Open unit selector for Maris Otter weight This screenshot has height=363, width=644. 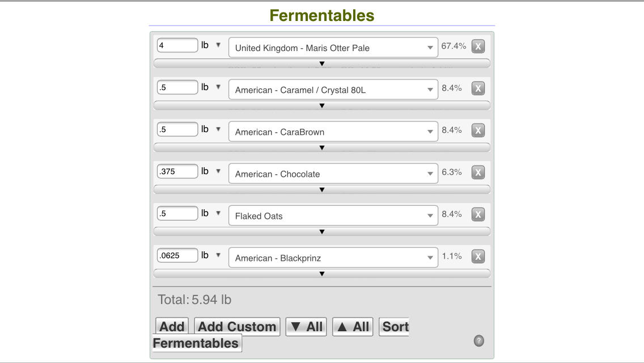(211, 45)
